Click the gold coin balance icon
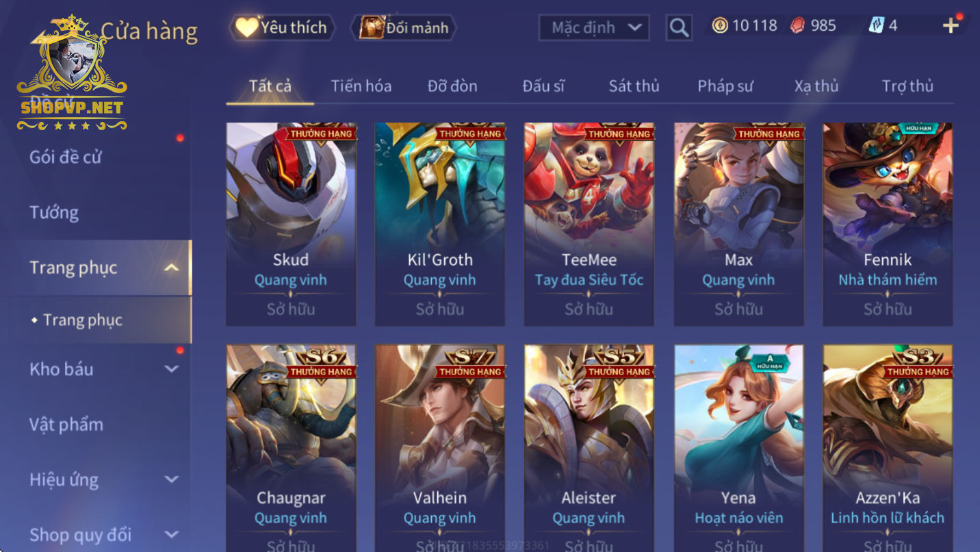 720,26
